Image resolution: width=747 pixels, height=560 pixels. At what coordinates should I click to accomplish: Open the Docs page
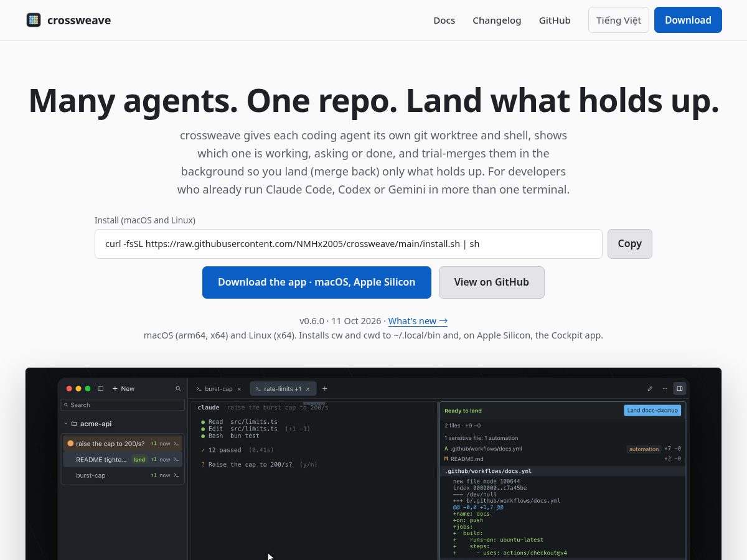click(444, 20)
